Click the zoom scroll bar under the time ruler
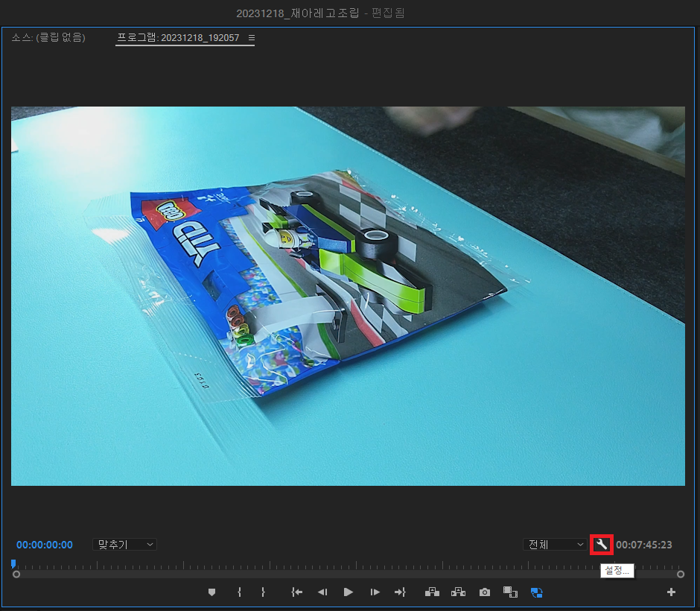This screenshot has width=700, height=611. click(x=349, y=574)
